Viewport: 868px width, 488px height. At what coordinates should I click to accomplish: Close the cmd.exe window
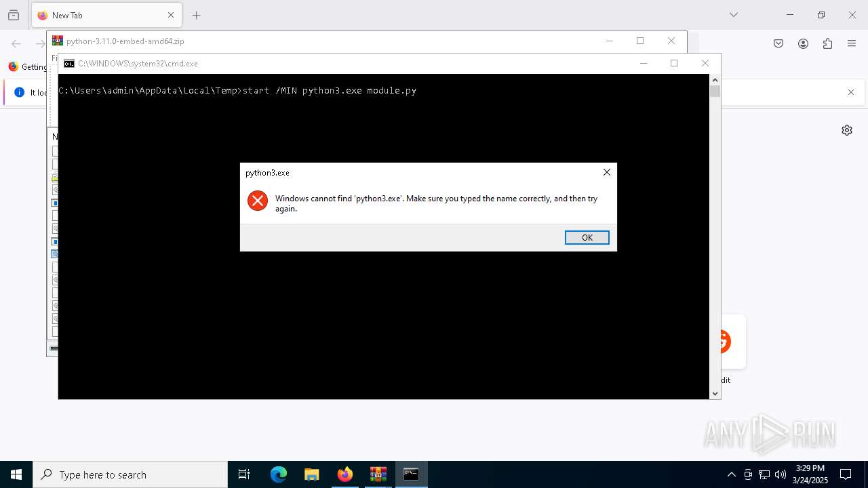click(x=705, y=63)
